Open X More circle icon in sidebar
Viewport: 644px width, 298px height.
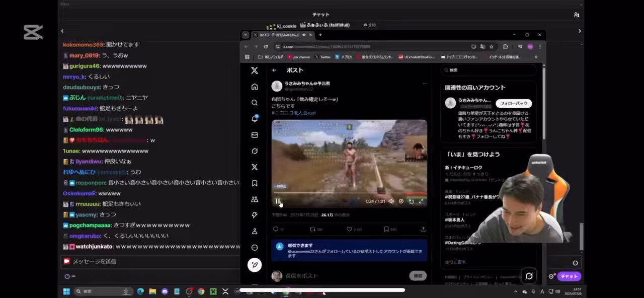(255, 247)
